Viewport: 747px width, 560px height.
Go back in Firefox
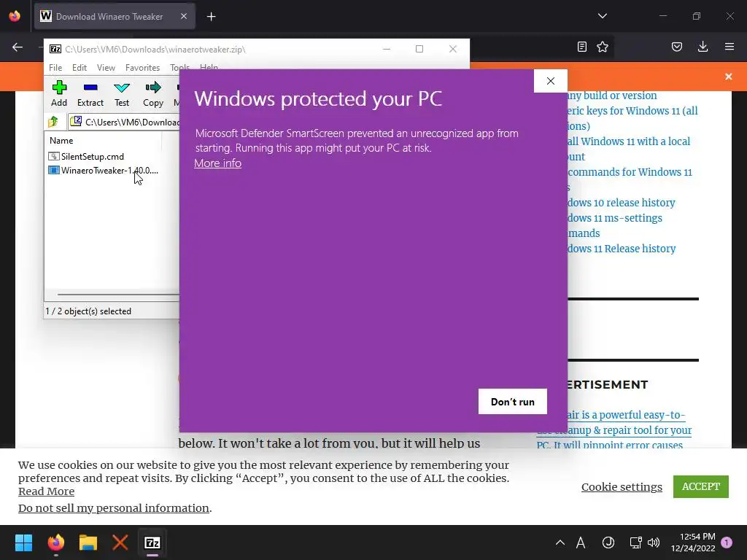[18, 47]
